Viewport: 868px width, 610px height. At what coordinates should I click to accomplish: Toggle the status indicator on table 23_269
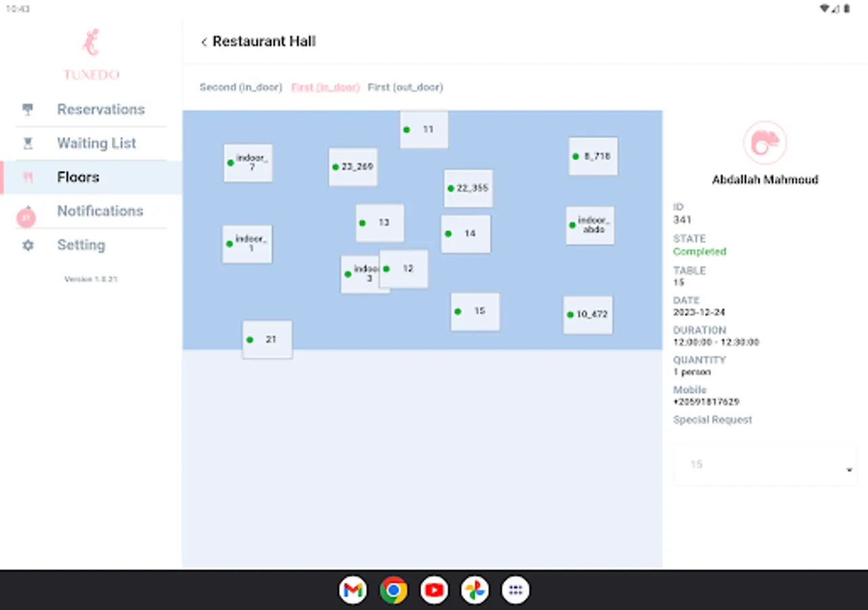coord(336,166)
